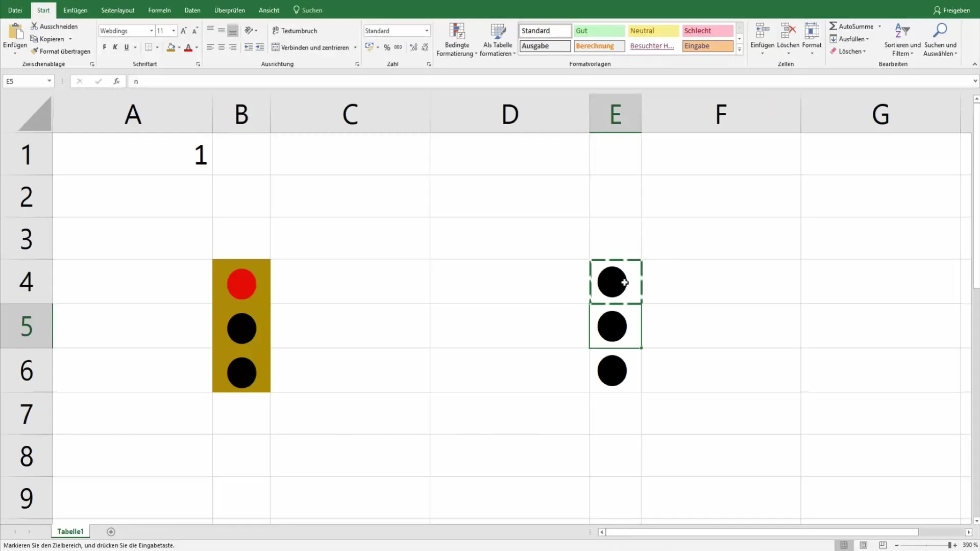Align text right icon
980x551 pixels.
[x=233, y=47]
